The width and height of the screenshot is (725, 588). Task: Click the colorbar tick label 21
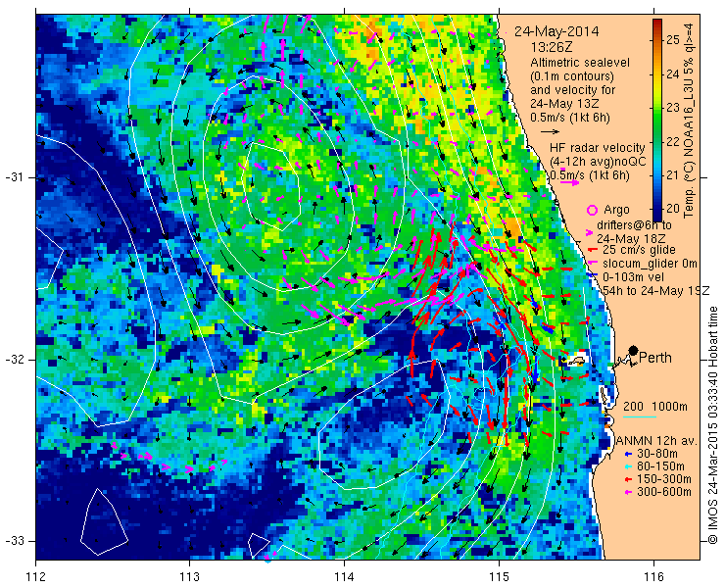(673, 174)
